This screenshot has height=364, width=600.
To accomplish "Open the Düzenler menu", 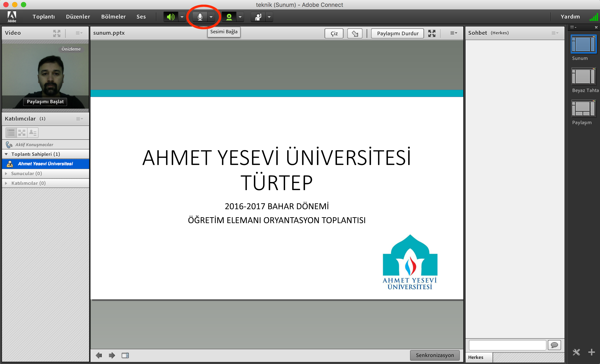I will point(78,17).
